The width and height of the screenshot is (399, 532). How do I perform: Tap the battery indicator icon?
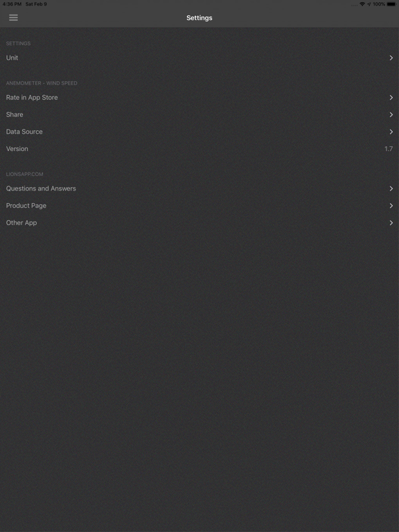[x=391, y=4]
